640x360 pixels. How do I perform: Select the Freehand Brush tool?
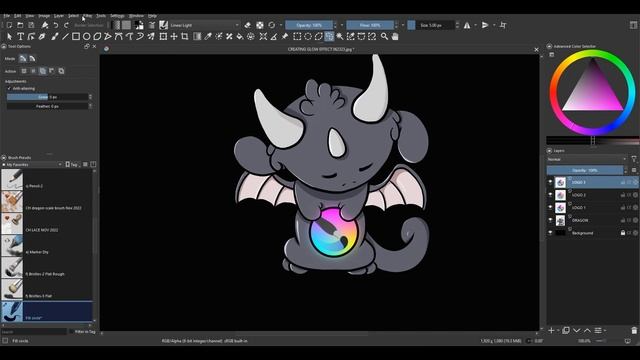54,37
